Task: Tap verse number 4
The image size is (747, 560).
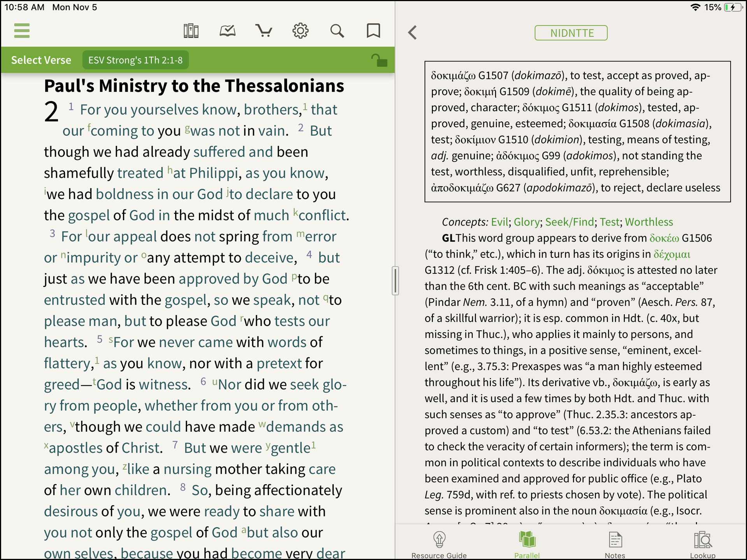Action: pos(309,254)
